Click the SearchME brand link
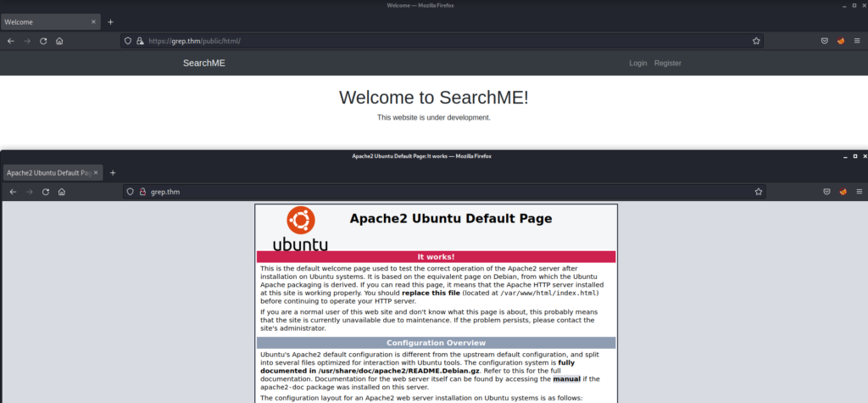The width and height of the screenshot is (868, 403). pos(204,63)
